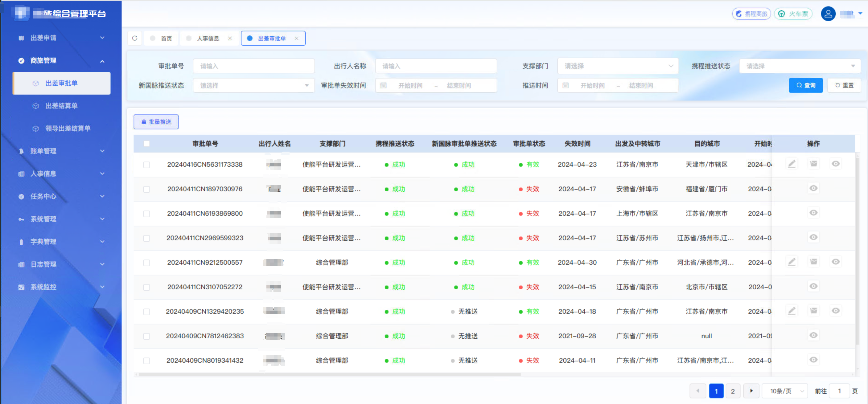View details eye icon for 20240411CN2969599323

[x=813, y=238]
